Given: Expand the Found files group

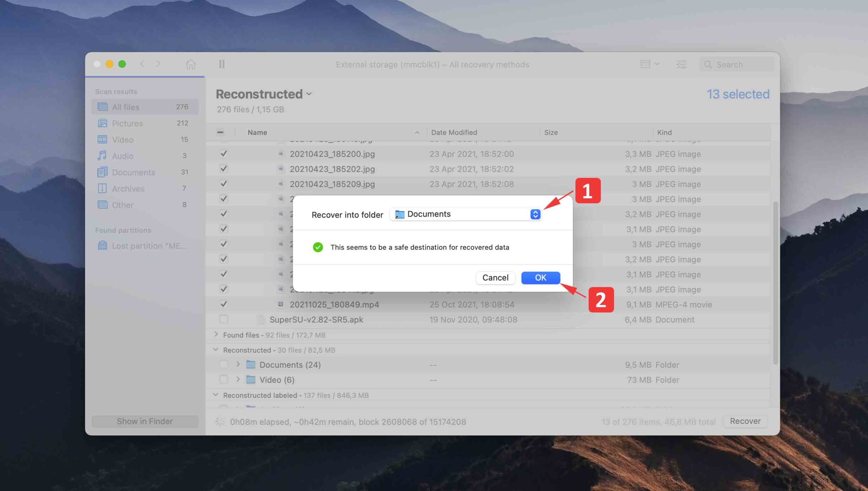Looking at the screenshot, I should coord(216,334).
